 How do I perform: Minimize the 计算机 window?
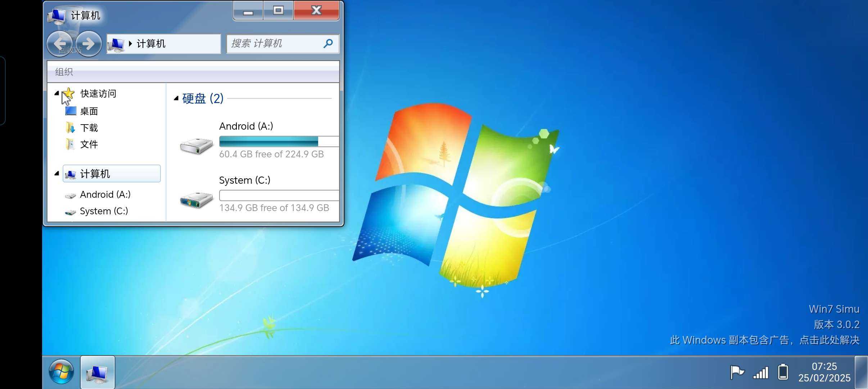point(248,11)
